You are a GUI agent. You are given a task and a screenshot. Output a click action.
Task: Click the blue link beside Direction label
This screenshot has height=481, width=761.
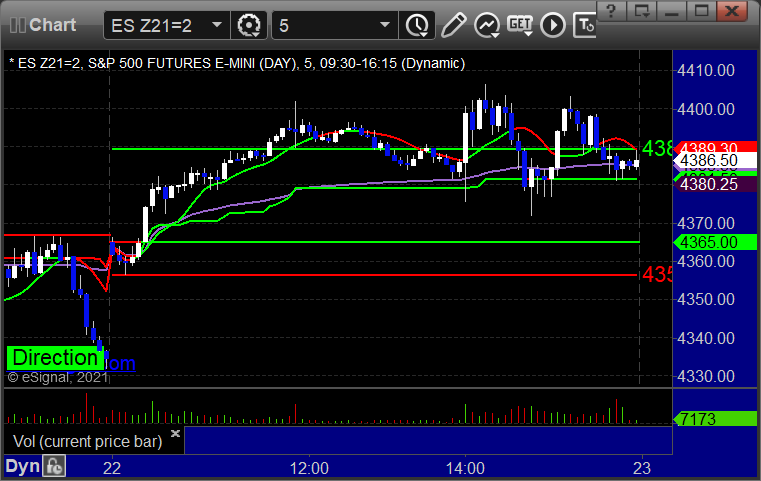pos(120,363)
